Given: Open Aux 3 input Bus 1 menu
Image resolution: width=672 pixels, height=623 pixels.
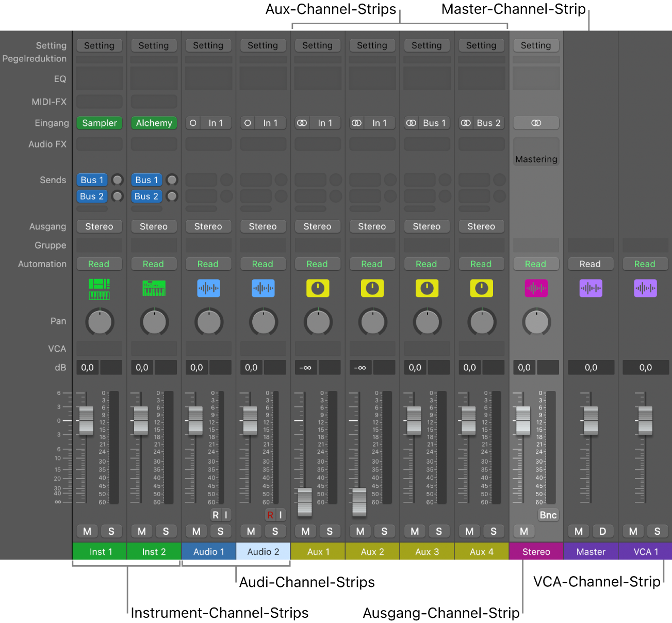Looking at the screenshot, I should (434, 123).
